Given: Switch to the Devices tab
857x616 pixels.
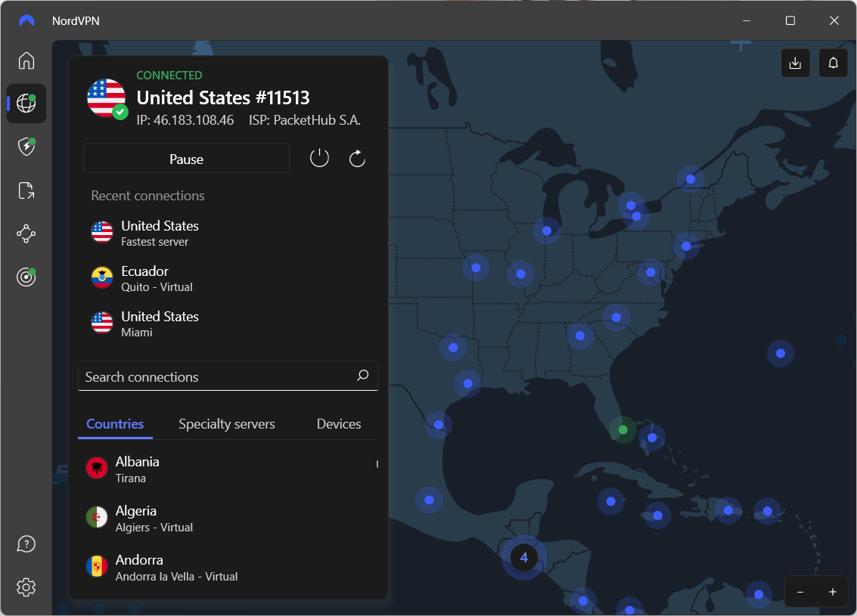Looking at the screenshot, I should point(339,424).
